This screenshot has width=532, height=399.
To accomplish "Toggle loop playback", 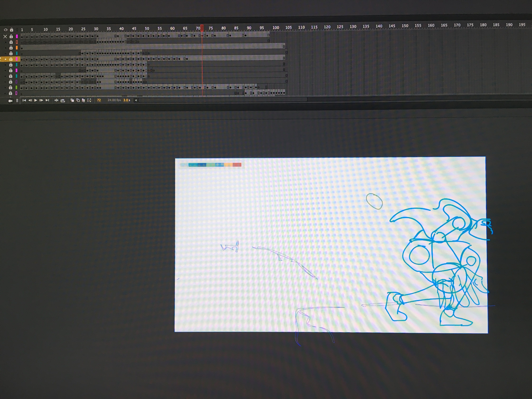I will click(63, 101).
